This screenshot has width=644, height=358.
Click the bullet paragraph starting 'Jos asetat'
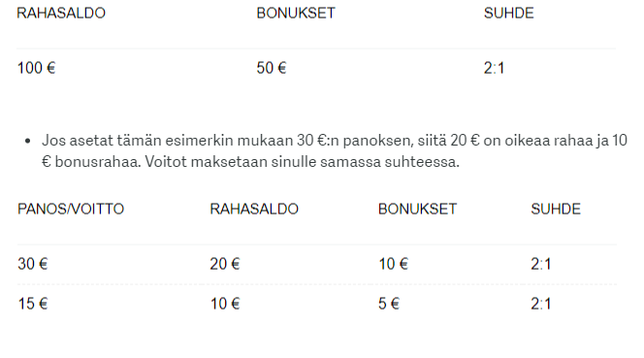point(335,150)
